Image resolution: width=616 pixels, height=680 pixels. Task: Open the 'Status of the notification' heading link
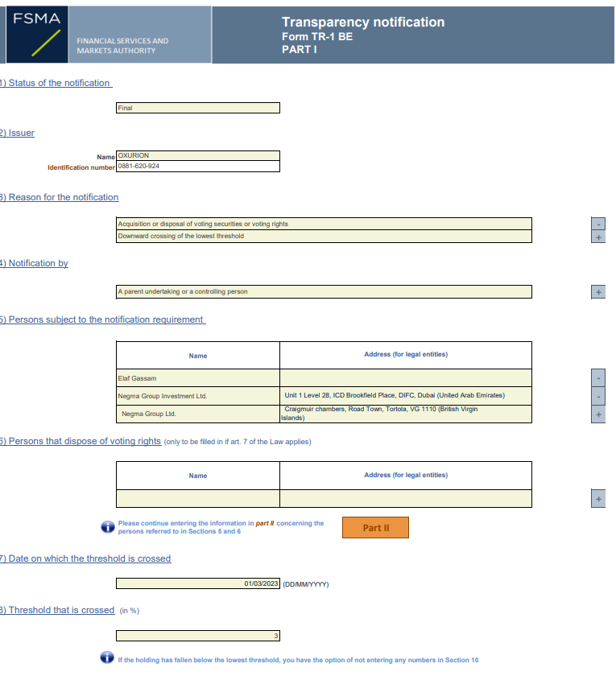[x=56, y=83]
